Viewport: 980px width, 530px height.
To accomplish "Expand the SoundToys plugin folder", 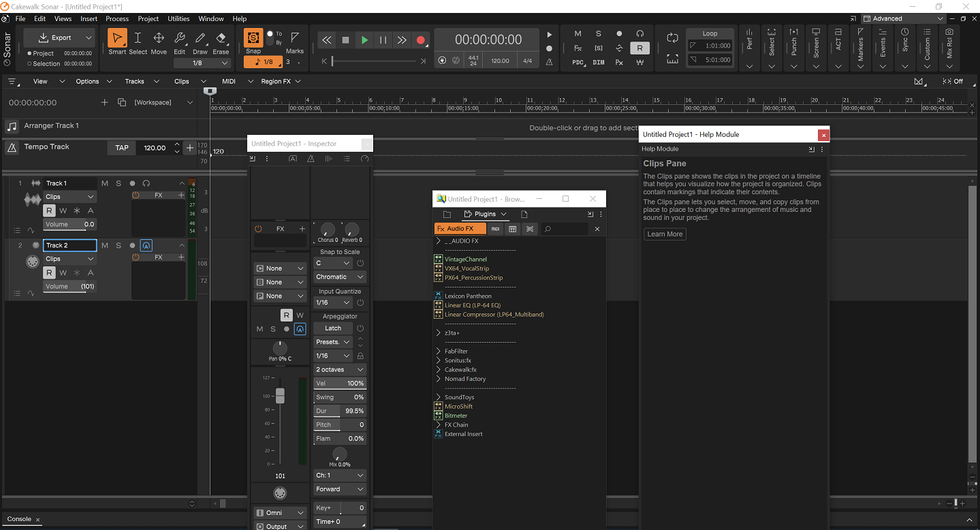I will pyautogui.click(x=439, y=397).
